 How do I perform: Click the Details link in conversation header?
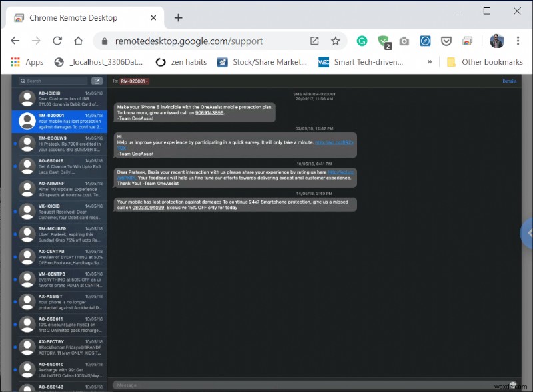(509, 81)
